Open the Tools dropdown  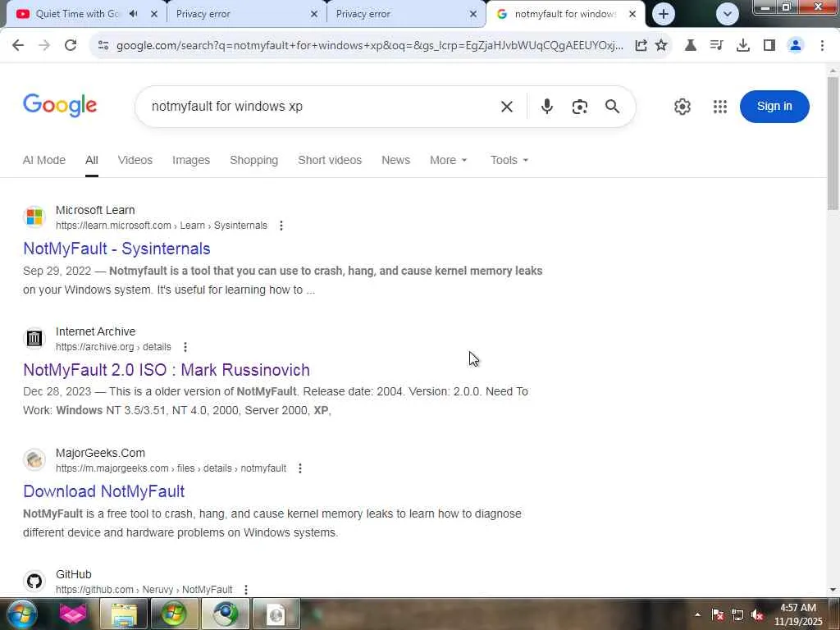pyautogui.click(x=509, y=160)
